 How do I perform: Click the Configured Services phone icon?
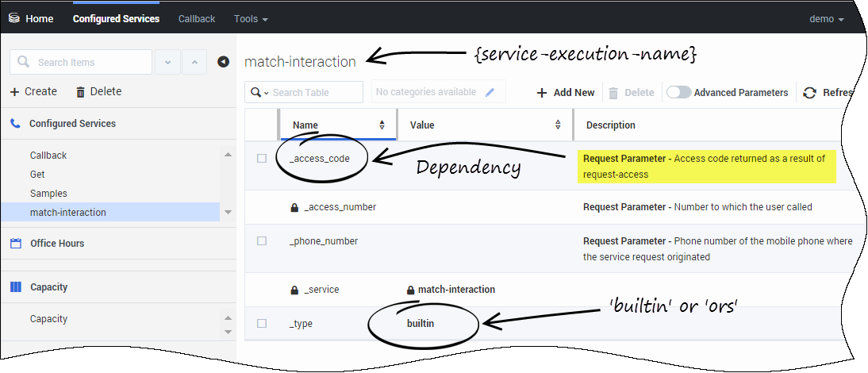(x=15, y=124)
